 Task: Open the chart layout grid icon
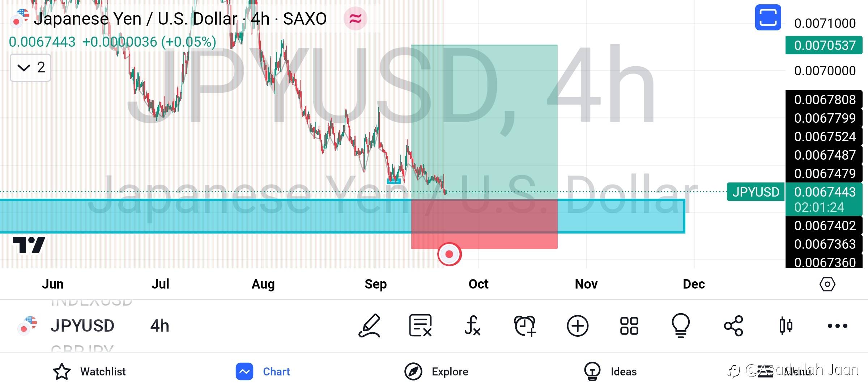click(629, 326)
